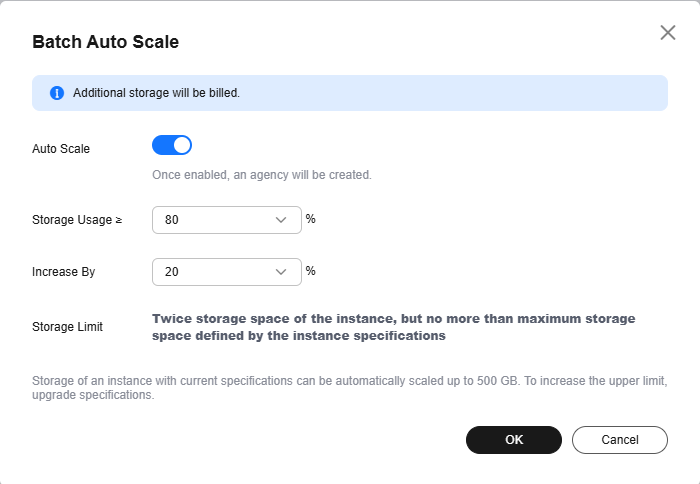Click the Batch Auto Scale dialog title
Viewport: 700px width, 484px height.
(106, 42)
